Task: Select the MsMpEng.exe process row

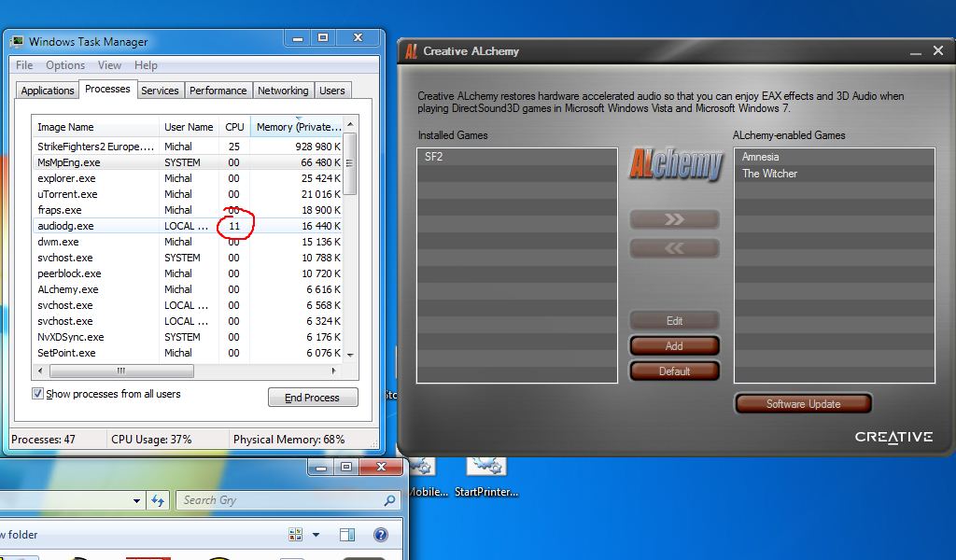Action: tap(188, 162)
